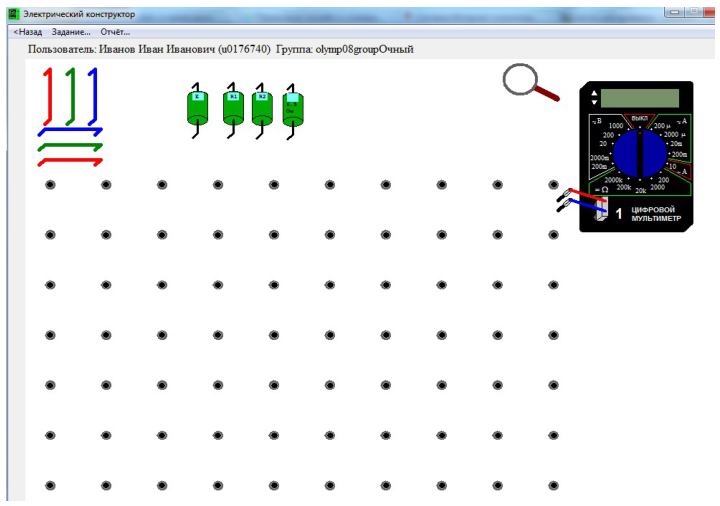Go back via the <Назад menu
Image resolution: width=720 pixels, height=506 pixels.
click(28, 32)
